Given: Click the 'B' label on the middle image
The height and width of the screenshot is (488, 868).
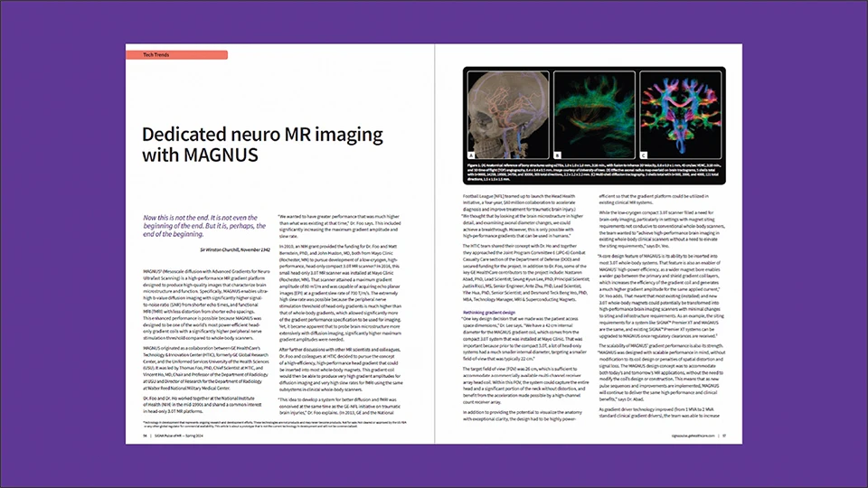Looking at the screenshot, I should click(558, 155).
